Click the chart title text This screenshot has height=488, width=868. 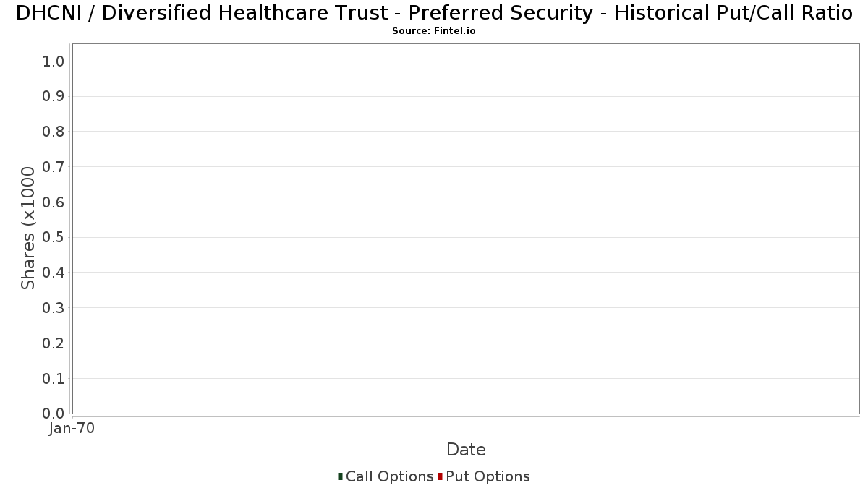434,13
